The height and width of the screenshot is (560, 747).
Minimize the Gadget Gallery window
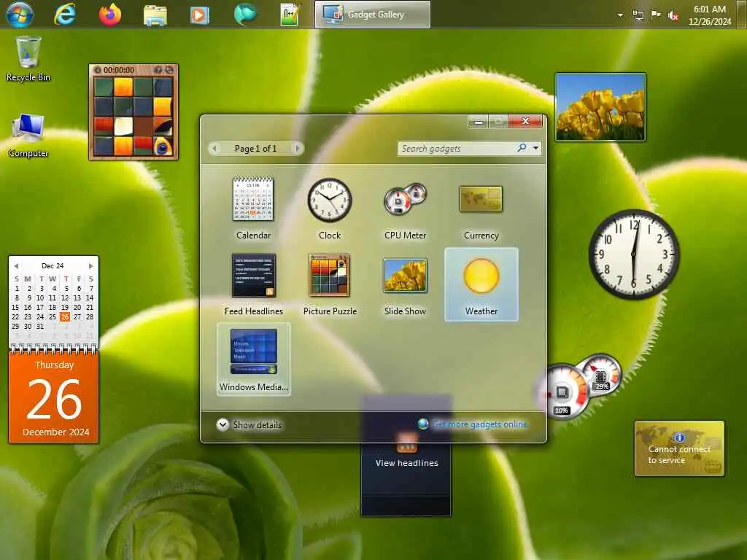coord(479,122)
